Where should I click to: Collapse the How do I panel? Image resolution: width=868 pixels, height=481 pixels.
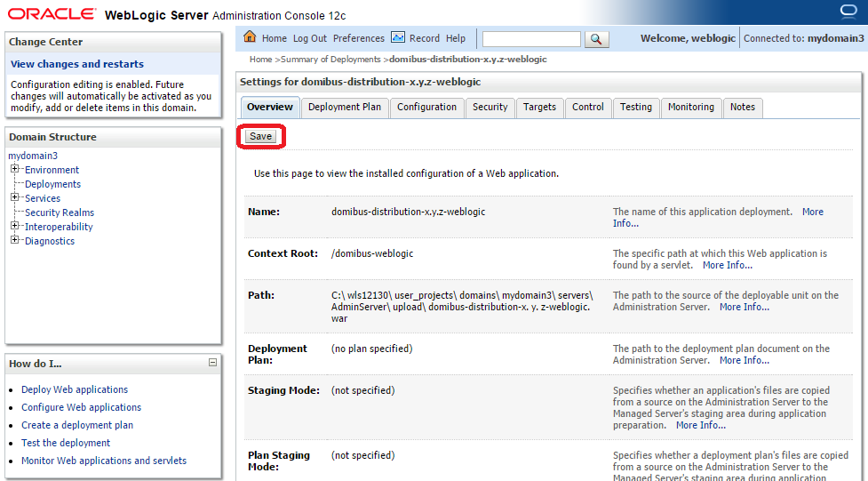(212, 363)
